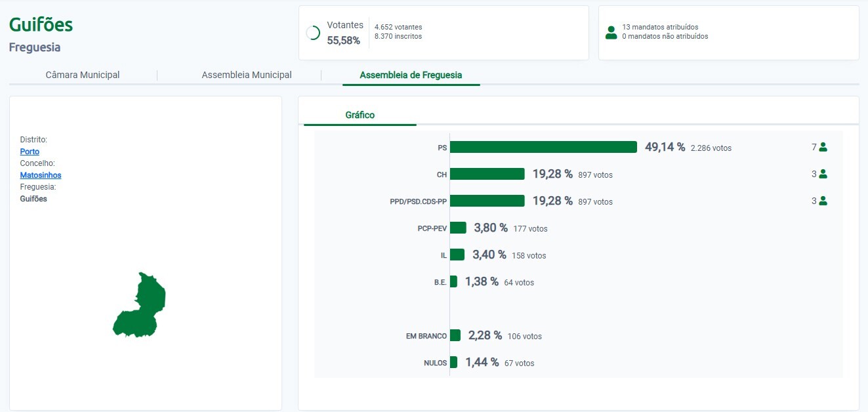Image resolution: width=868 pixels, height=412 pixels.
Task: Click the NULOS result bar
Action: coord(453,362)
